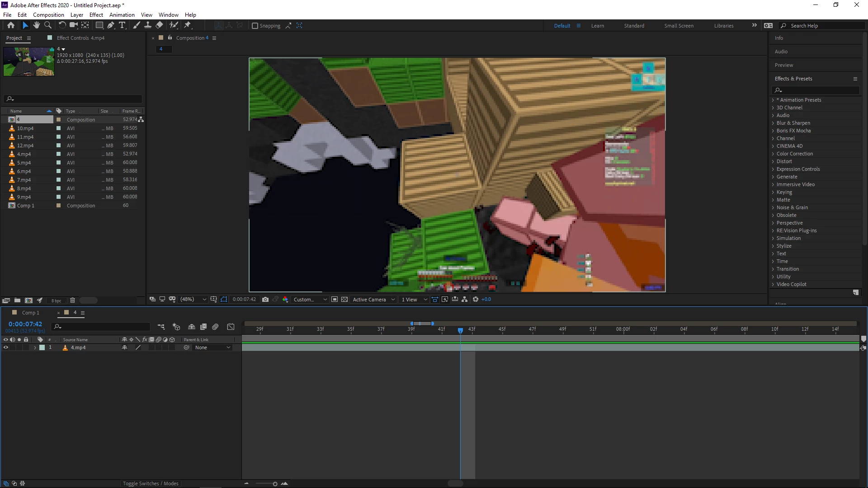
Task: Click the timeline zoom slider handle
Action: coord(275,484)
